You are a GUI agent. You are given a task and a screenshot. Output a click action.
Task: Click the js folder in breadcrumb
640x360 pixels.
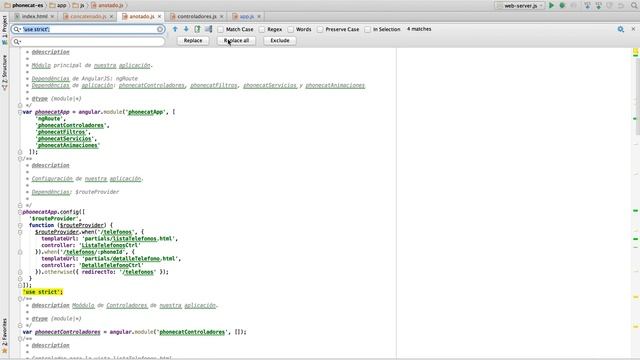coord(78,5)
